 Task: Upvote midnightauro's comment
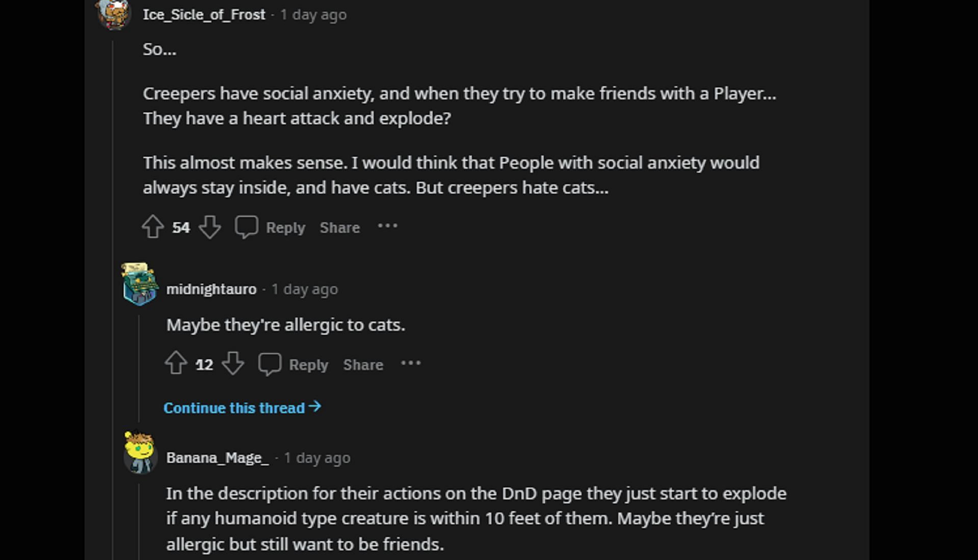click(176, 364)
